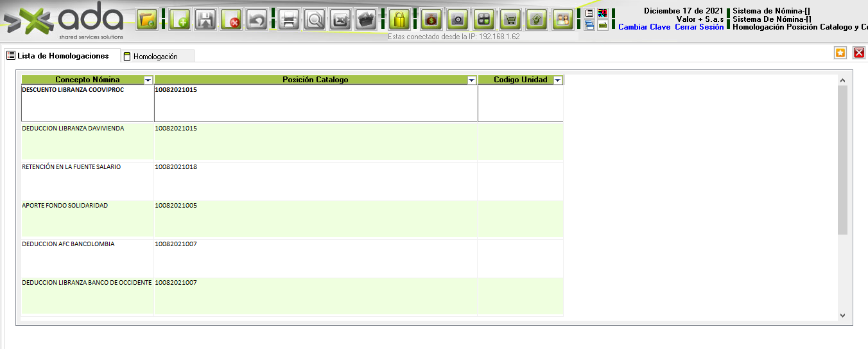
Task: Click the ADA logo
Action: [64, 22]
